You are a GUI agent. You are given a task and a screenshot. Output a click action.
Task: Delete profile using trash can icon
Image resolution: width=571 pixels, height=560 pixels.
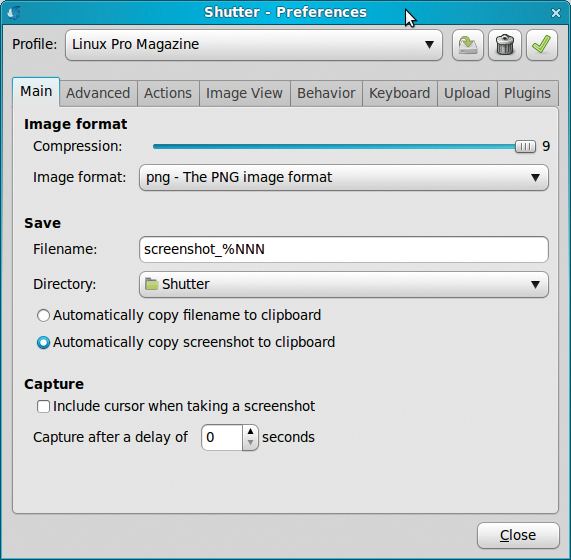[505, 45]
